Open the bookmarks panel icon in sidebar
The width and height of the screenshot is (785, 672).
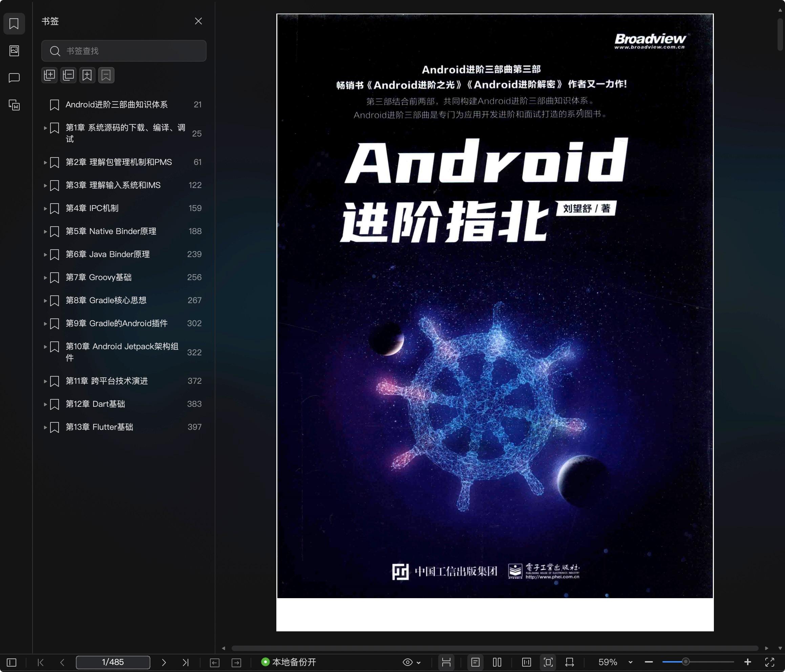tap(14, 23)
